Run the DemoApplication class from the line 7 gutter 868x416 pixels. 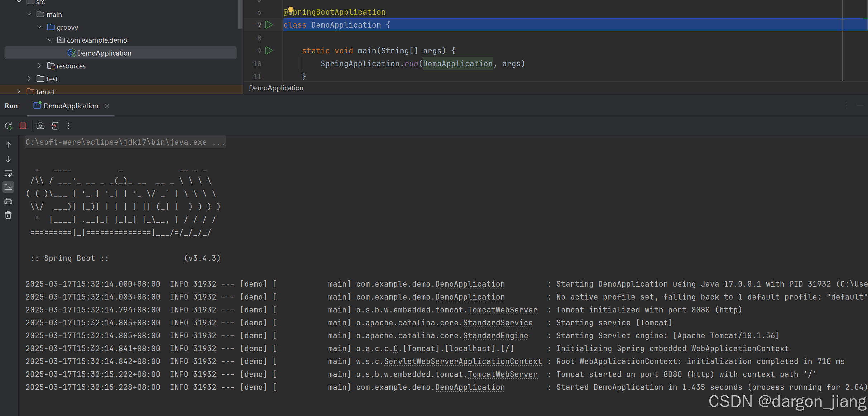(269, 25)
